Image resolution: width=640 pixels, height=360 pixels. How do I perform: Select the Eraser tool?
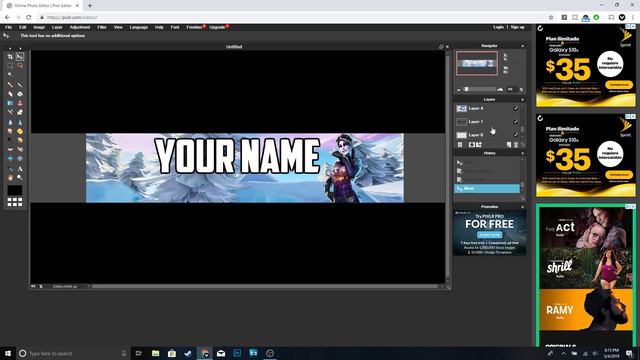[x=10, y=94]
